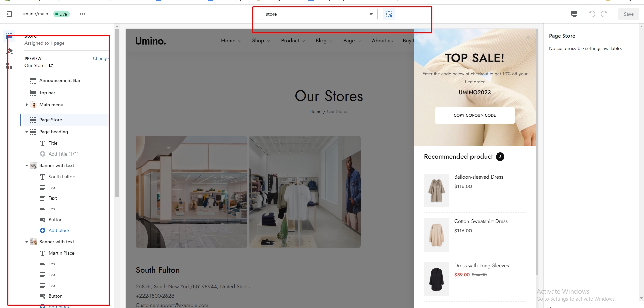Open the store template dropdown
This screenshot has height=308, width=644.
pos(319,14)
